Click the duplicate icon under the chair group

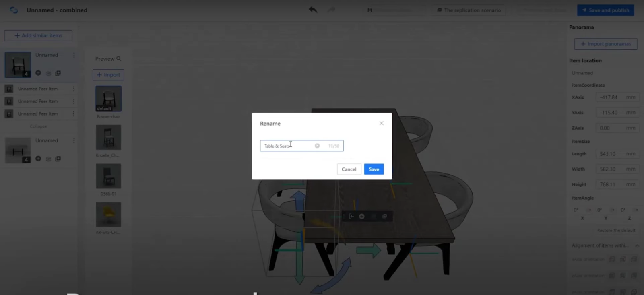click(58, 73)
